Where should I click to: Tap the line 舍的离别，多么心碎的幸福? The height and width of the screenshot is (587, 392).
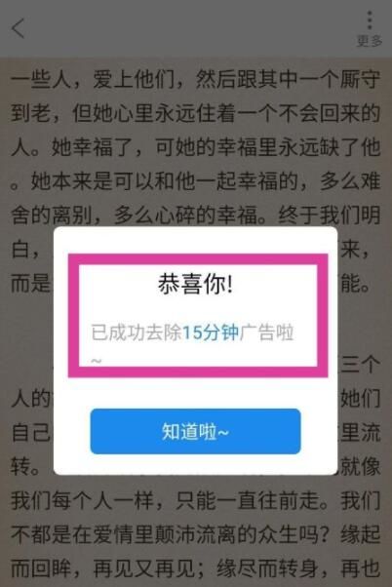point(195,215)
